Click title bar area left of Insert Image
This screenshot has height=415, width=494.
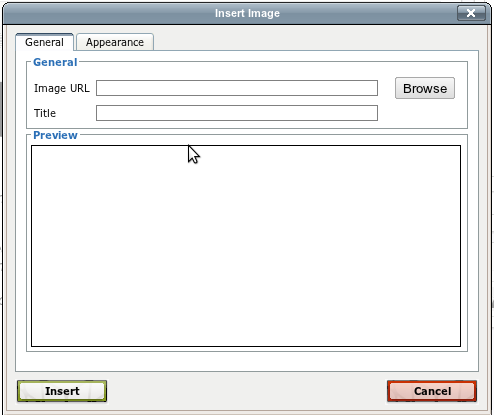109,13
